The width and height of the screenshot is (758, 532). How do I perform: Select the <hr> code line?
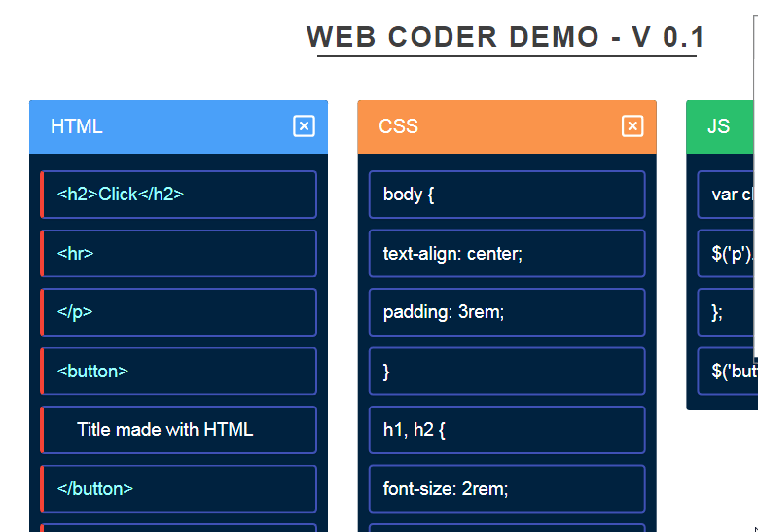tap(178, 253)
